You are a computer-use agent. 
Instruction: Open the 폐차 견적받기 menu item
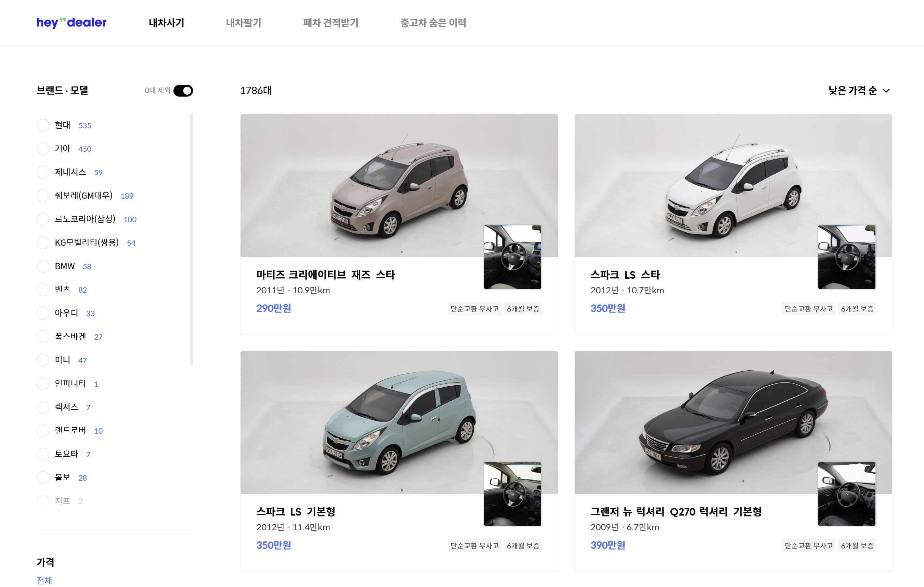click(330, 23)
